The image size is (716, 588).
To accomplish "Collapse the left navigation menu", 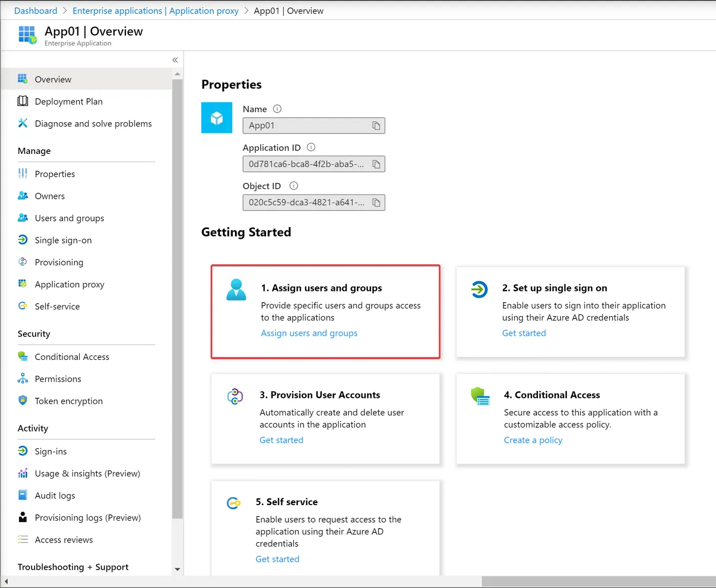I will coord(175,60).
